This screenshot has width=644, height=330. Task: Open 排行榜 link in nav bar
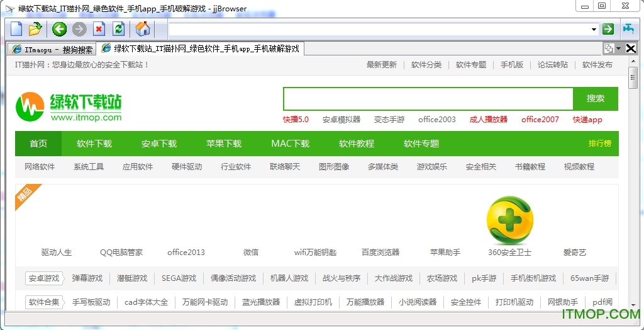pyautogui.click(x=599, y=143)
